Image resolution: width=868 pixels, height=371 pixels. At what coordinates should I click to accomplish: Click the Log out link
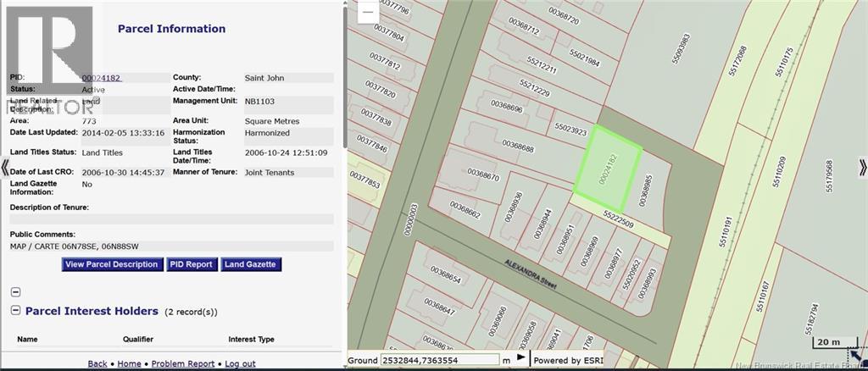click(240, 363)
